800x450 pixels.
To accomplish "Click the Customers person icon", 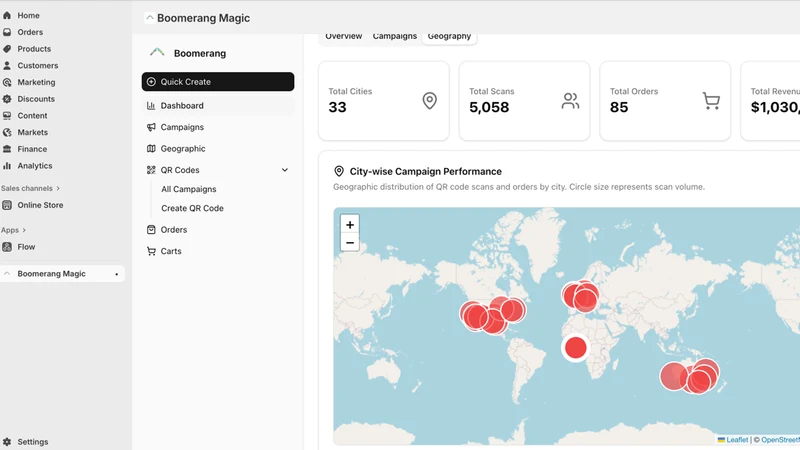I will tap(7, 65).
